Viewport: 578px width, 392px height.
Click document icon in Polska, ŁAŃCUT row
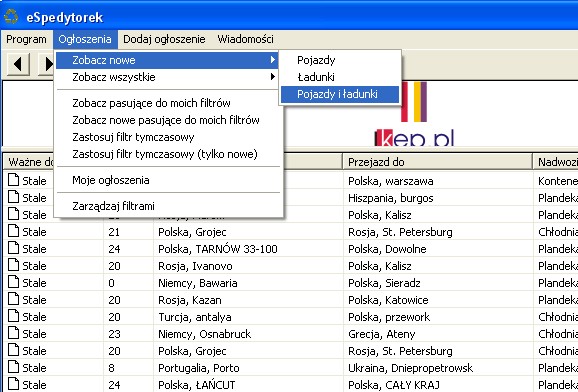14,384
